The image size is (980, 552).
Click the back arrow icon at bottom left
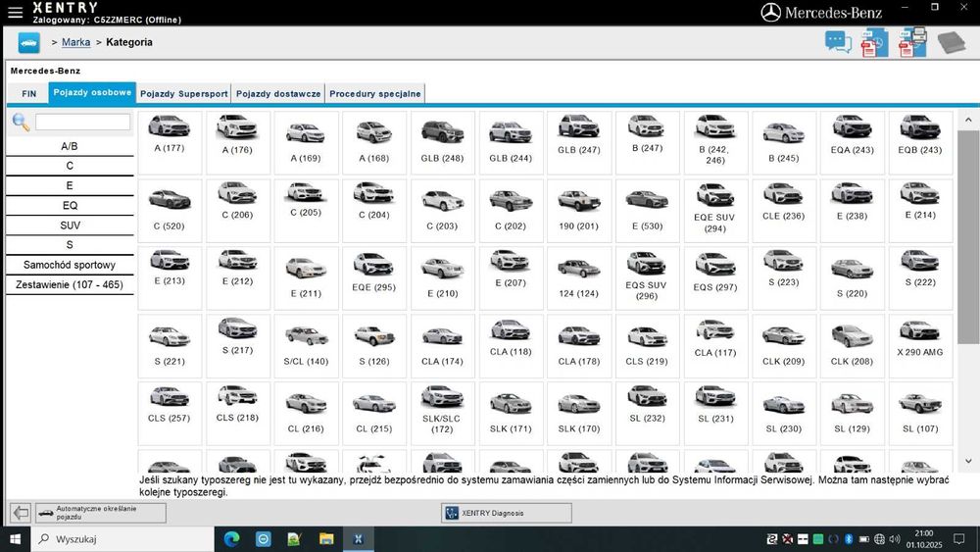tap(20, 513)
